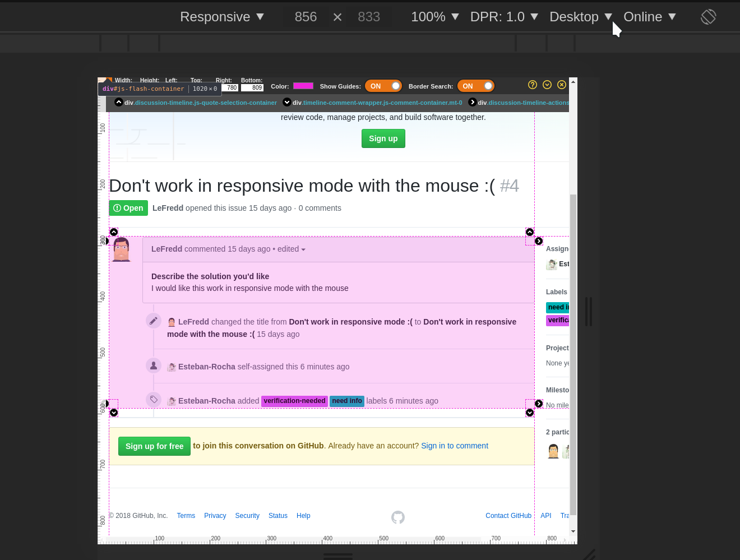
Task: Close the inspector toolbar with X icon
Action: 562,85
